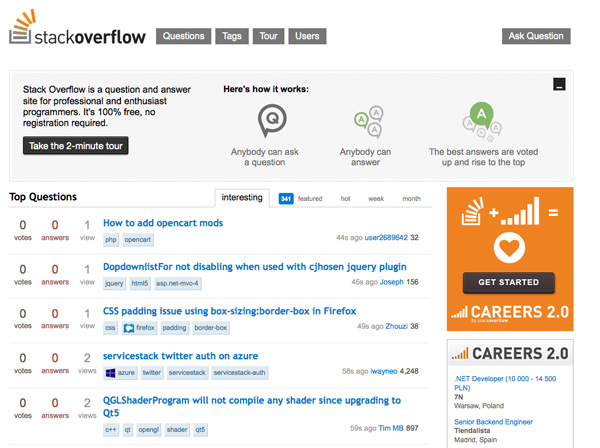This screenshot has height=448, width=600.
Task: Select the hot tab
Action: [345, 199]
